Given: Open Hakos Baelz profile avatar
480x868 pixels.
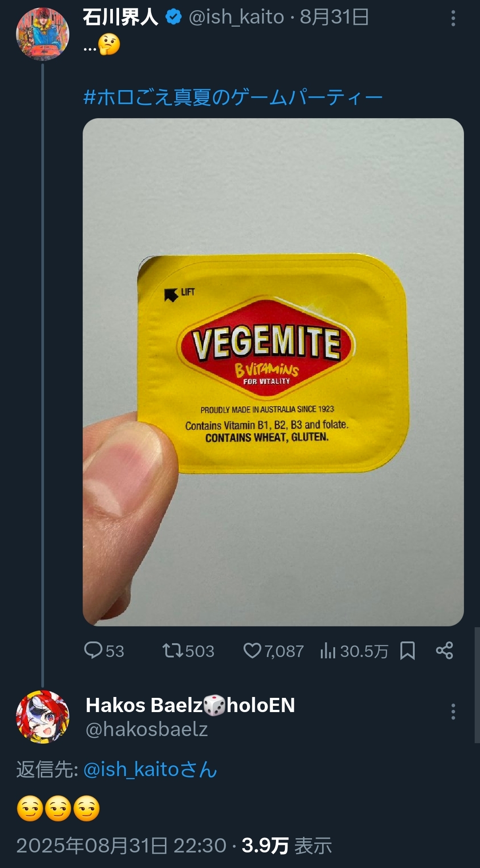Looking at the screenshot, I should pos(43,716).
